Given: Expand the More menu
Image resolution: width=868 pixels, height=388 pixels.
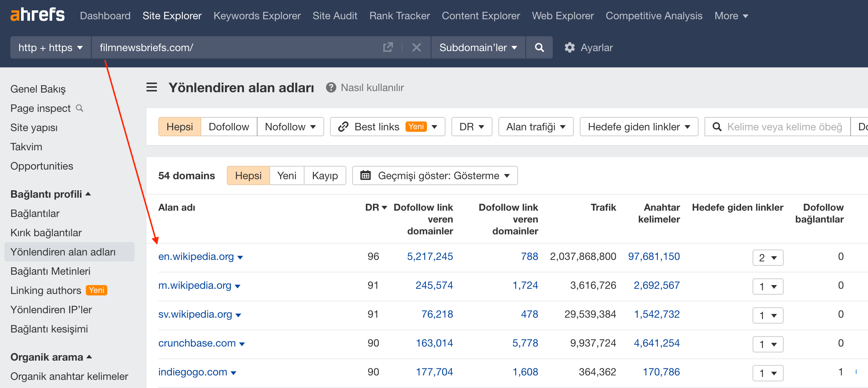Looking at the screenshot, I should coord(731,16).
